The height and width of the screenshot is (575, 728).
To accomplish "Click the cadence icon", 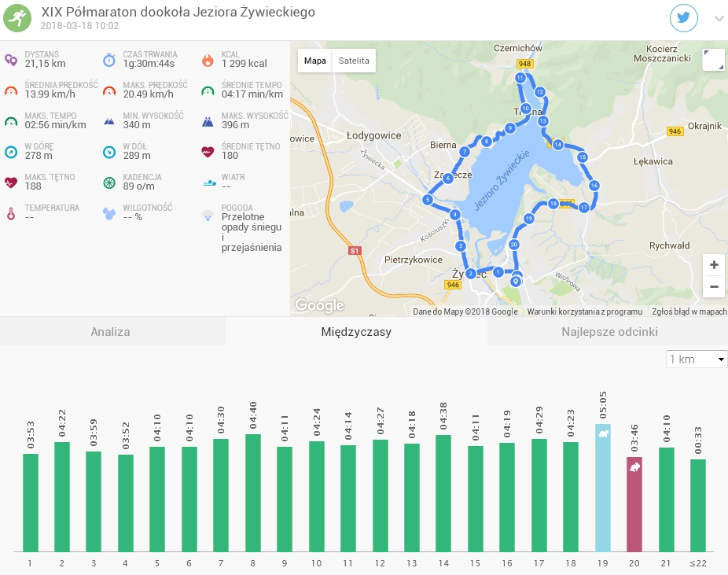I will click(109, 182).
